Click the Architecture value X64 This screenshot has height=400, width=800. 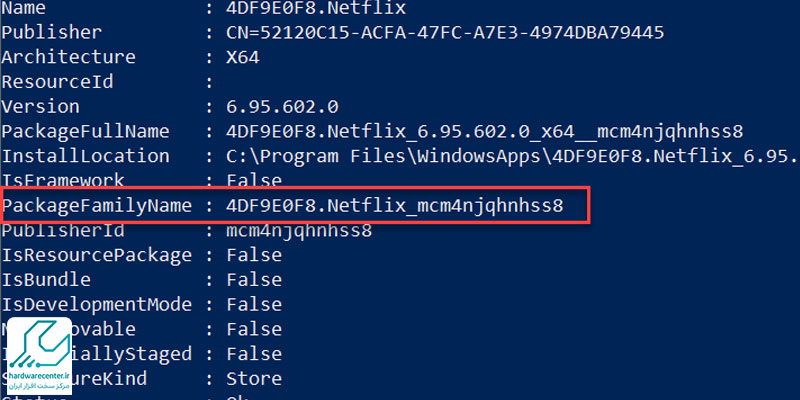(x=243, y=57)
